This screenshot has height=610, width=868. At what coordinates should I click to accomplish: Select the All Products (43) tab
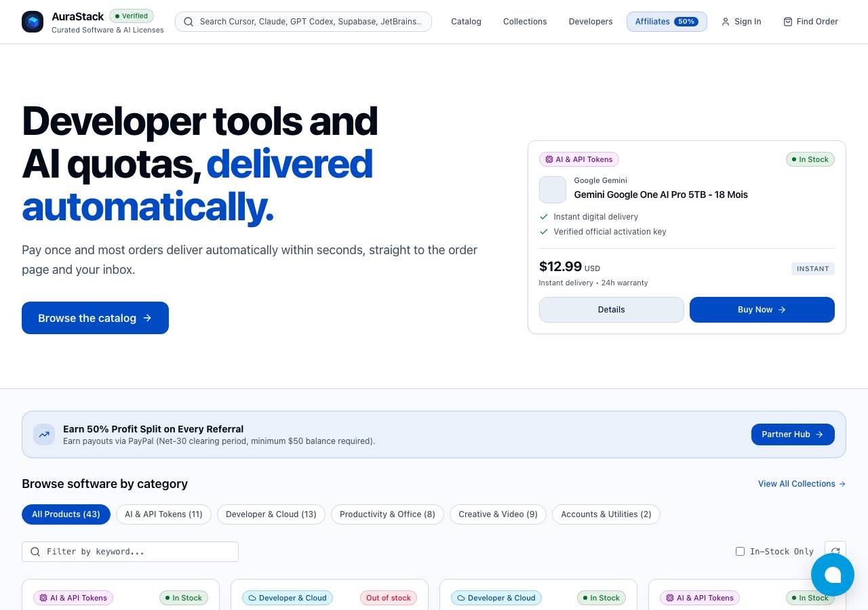[x=66, y=514]
